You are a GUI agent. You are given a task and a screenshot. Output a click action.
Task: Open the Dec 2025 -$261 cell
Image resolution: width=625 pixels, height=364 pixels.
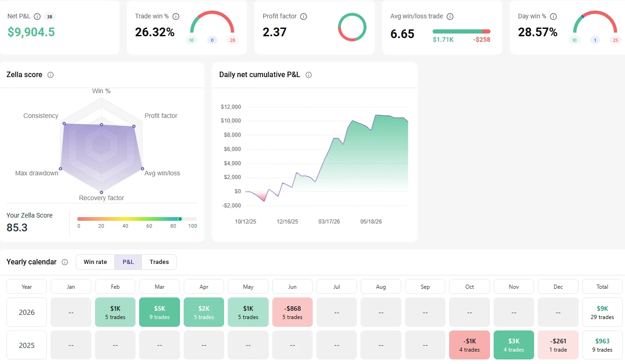pyautogui.click(x=558, y=345)
